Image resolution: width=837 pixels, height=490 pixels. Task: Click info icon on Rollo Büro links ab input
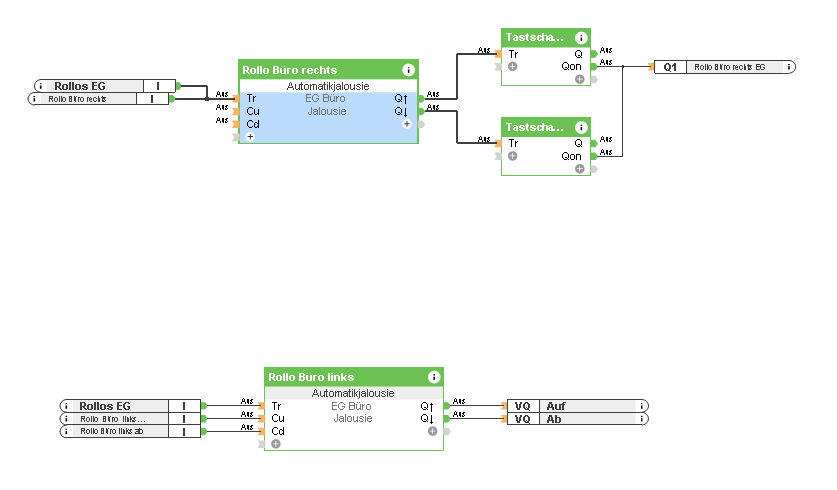point(66,431)
